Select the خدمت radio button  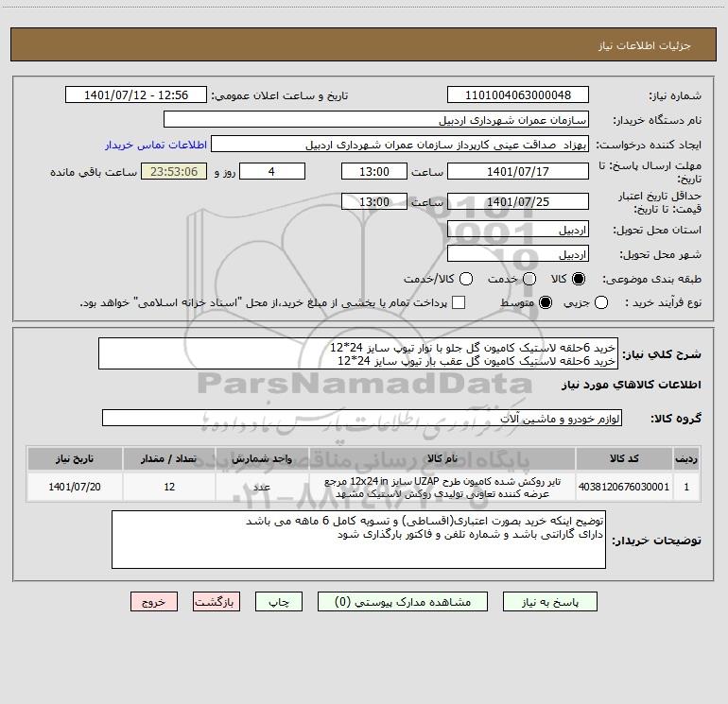coord(529,279)
